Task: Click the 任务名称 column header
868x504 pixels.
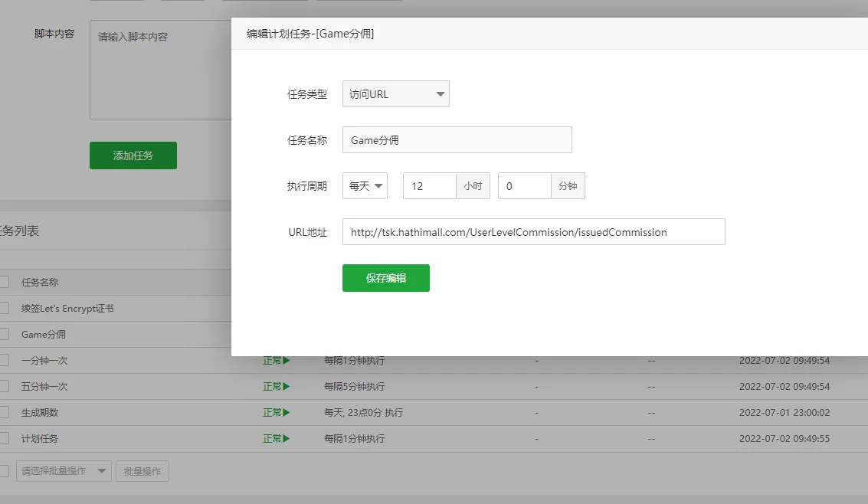Action: tap(40, 282)
